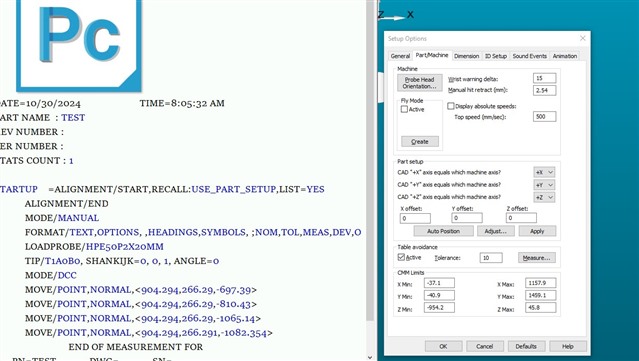Restore settings with Defaults button

coord(526,346)
